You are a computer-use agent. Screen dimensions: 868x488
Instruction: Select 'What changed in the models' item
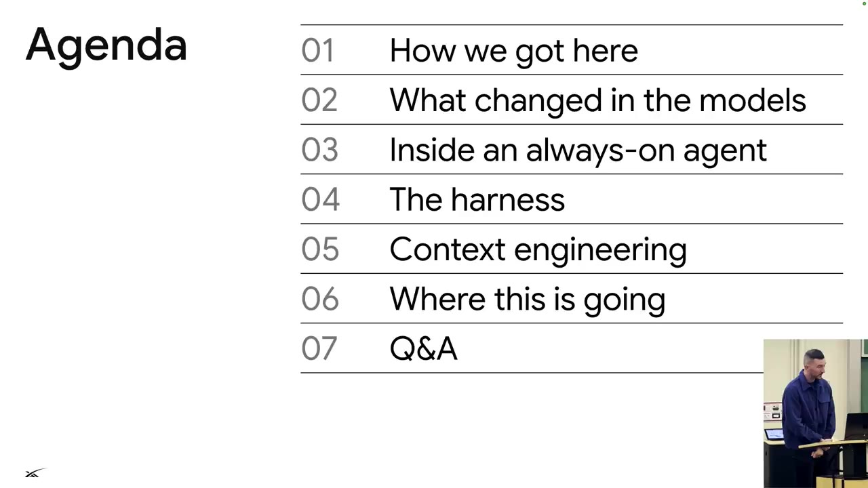tap(597, 100)
